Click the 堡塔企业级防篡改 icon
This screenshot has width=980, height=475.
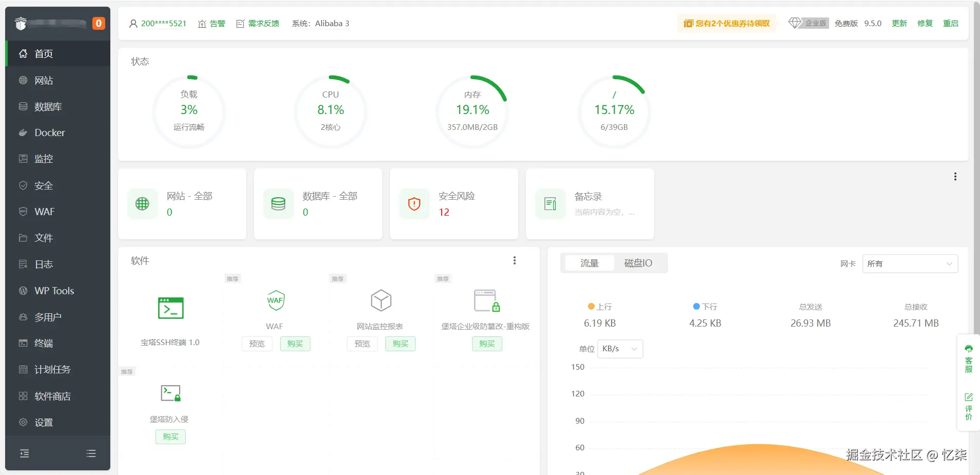[486, 301]
